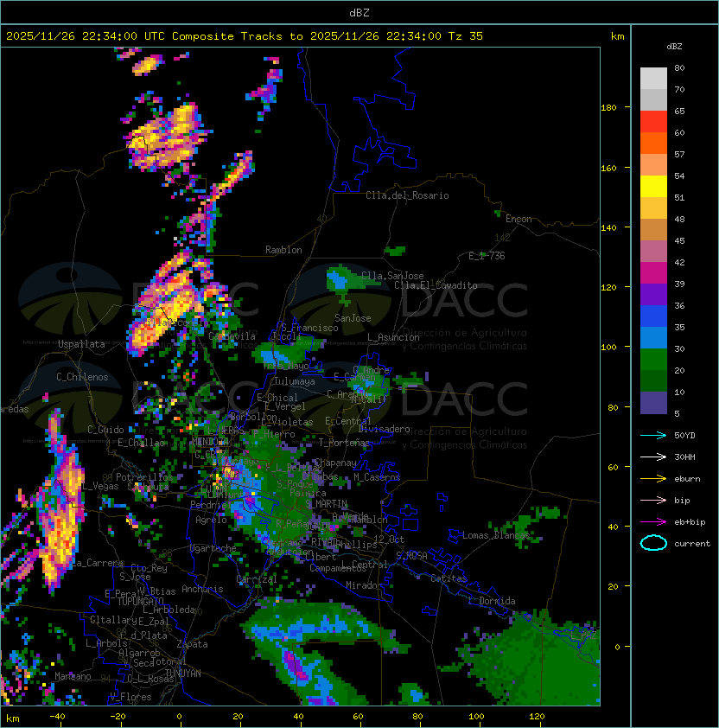Click the 'E_1-736' place label
The image size is (719, 728).
[x=487, y=256]
